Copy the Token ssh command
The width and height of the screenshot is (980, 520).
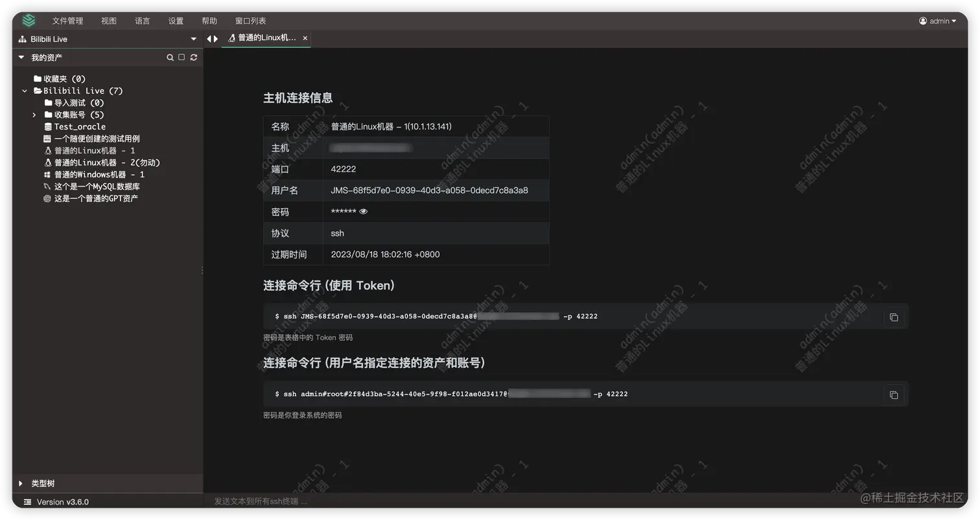point(894,317)
